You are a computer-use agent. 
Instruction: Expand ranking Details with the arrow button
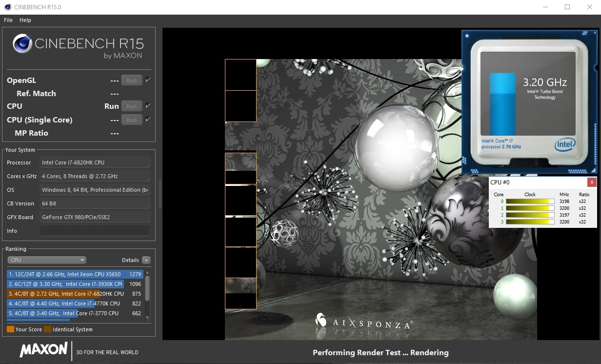pyautogui.click(x=146, y=260)
